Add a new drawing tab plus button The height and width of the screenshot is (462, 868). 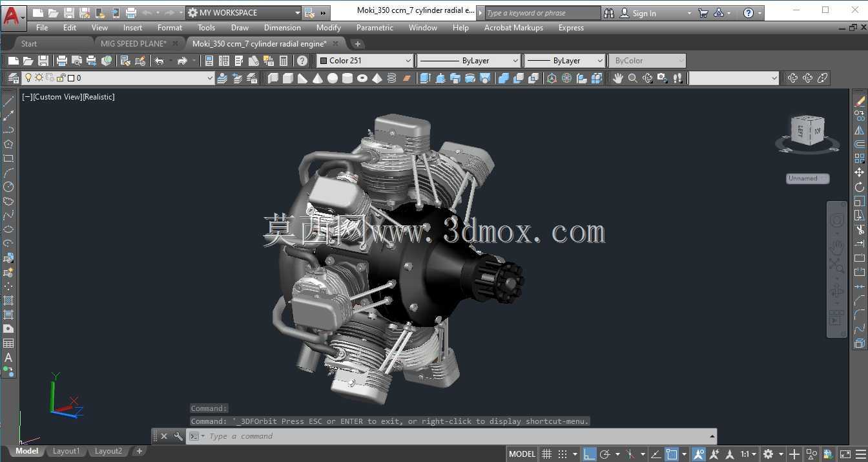357,44
